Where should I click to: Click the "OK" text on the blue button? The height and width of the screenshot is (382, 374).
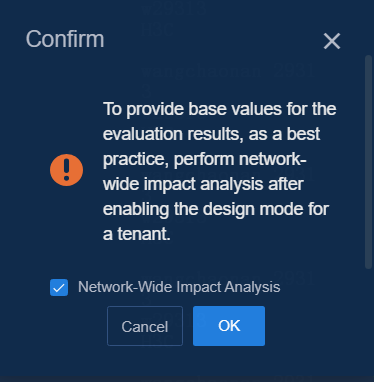click(x=229, y=326)
